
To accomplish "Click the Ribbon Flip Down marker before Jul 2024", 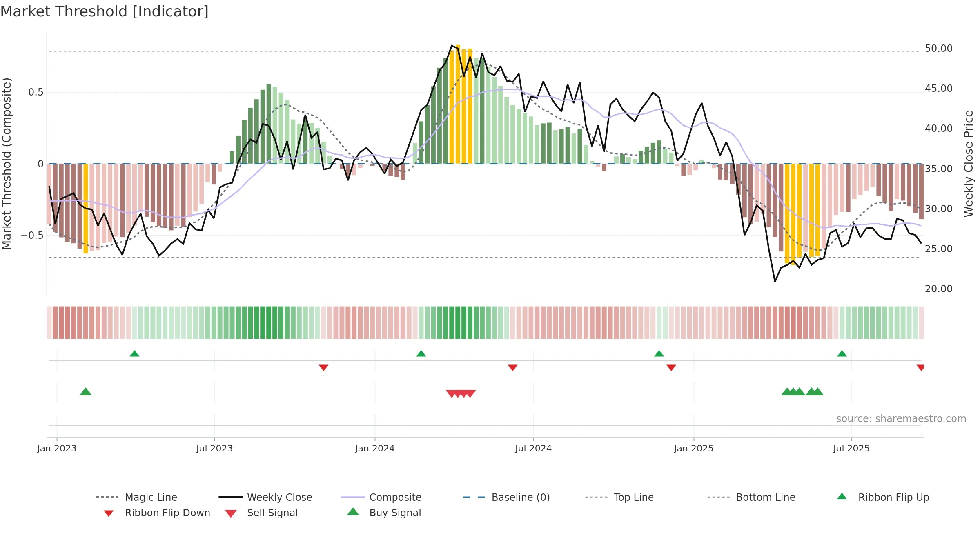I will [x=512, y=368].
